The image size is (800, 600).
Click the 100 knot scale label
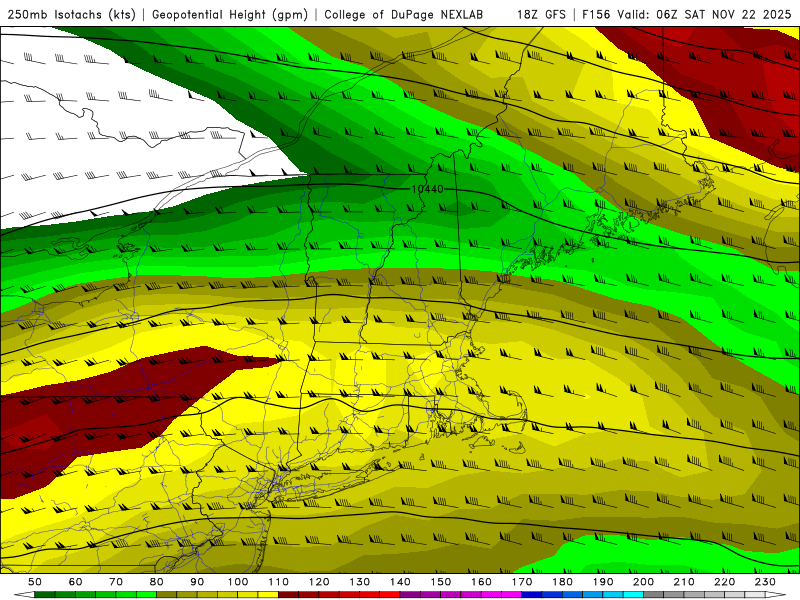coord(238,582)
